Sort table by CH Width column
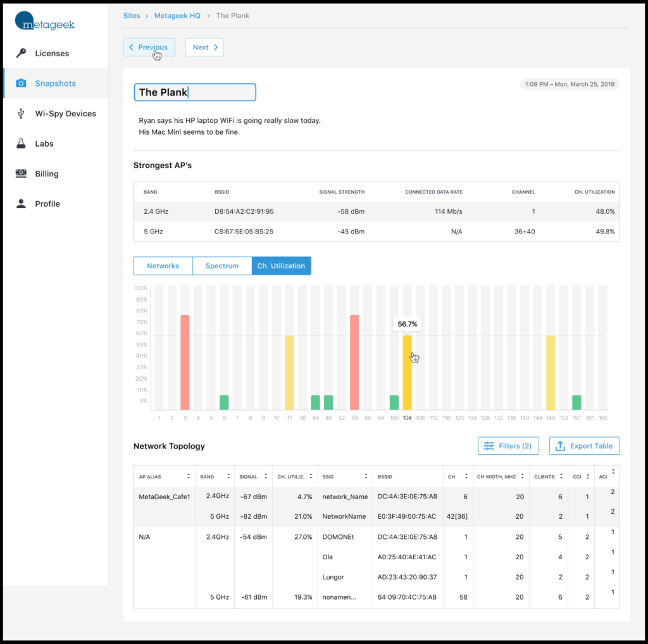The image size is (648, 644). 522,476
